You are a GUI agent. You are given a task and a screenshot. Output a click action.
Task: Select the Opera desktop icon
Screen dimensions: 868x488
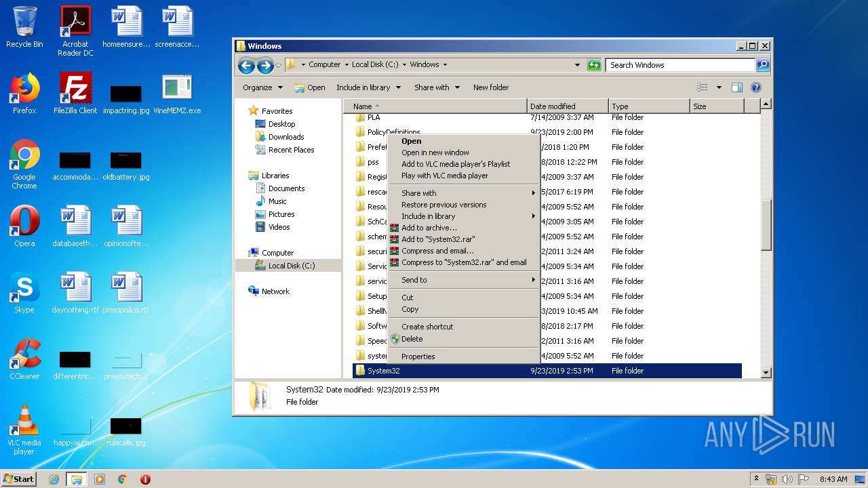[24, 226]
